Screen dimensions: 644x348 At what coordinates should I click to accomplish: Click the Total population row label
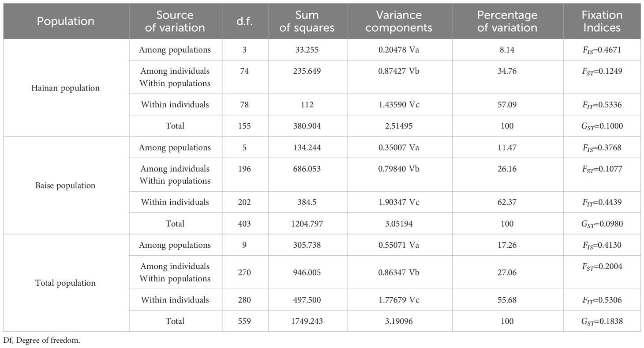coord(65,283)
